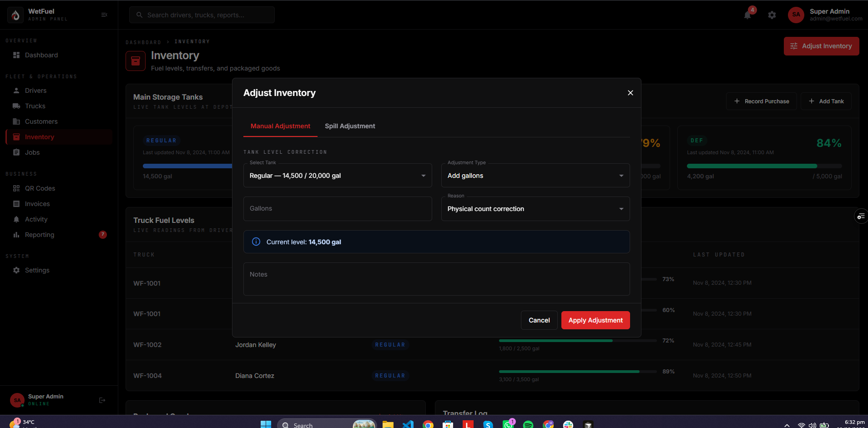Screen dimensions: 868x428
Task: Click the floating side panel toggle icon
Action: (x=861, y=217)
